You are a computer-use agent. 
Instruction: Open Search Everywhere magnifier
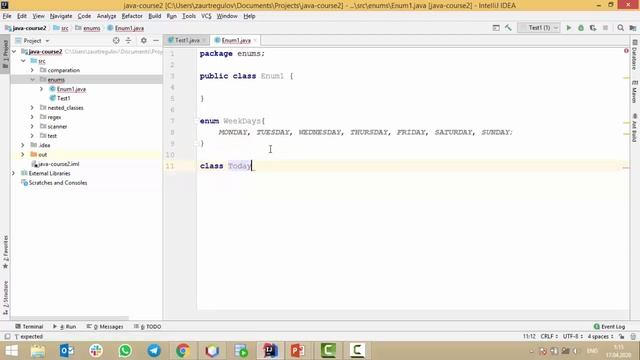[x=620, y=28]
